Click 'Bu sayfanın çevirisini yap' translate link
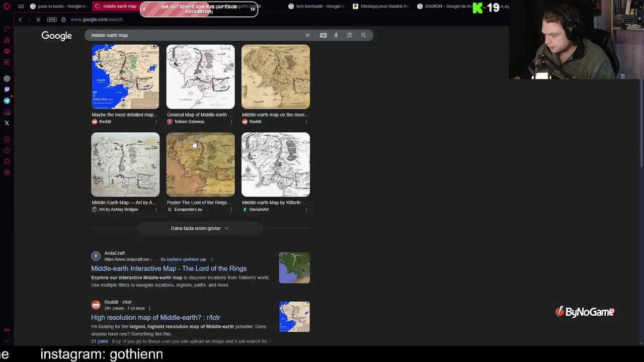644x362 pixels. tap(183, 259)
